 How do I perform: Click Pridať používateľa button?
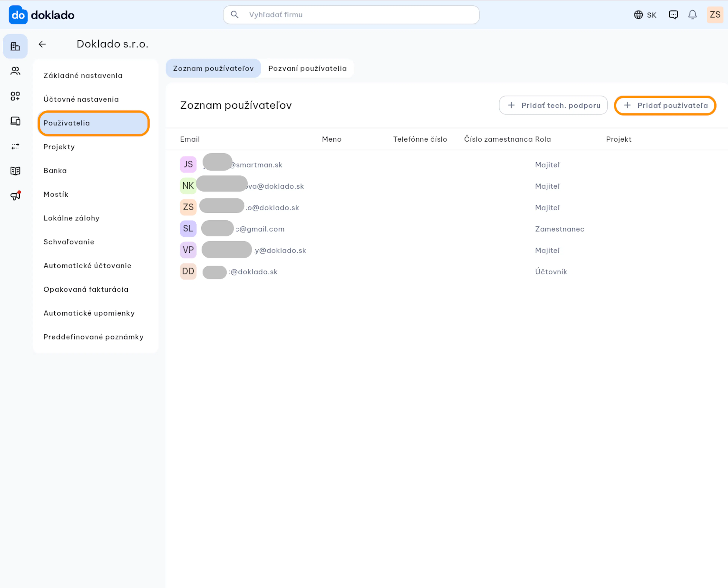pos(665,105)
